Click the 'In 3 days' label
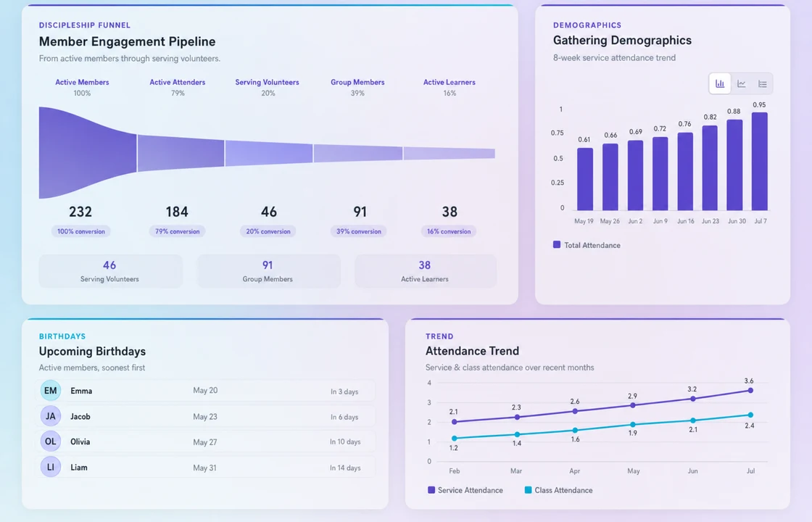Viewport: 812px width, 522px height. click(x=344, y=391)
